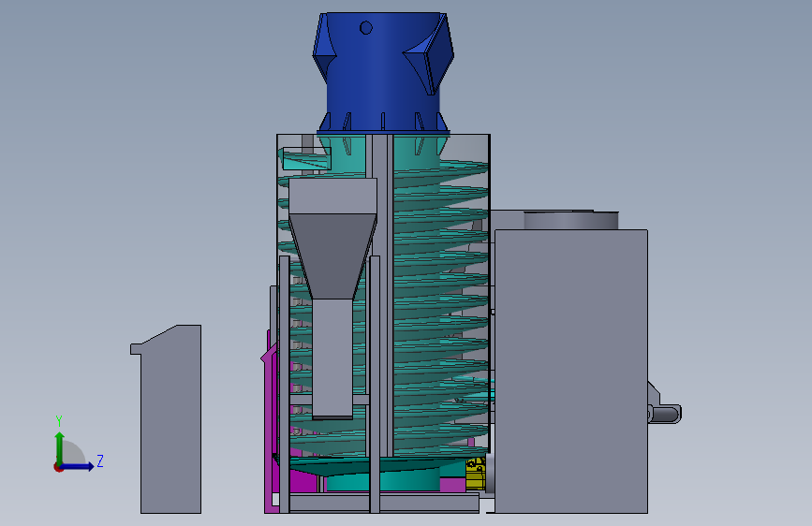812x526 pixels.
Task: Click the Y label of the triad
Action: (x=59, y=421)
